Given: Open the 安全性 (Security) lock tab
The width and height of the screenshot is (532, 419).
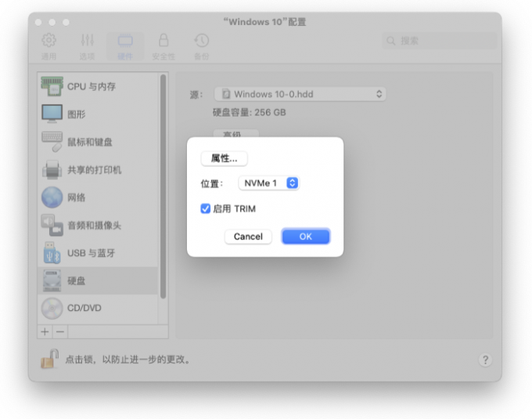Looking at the screenshot, I should click(164, 46).
